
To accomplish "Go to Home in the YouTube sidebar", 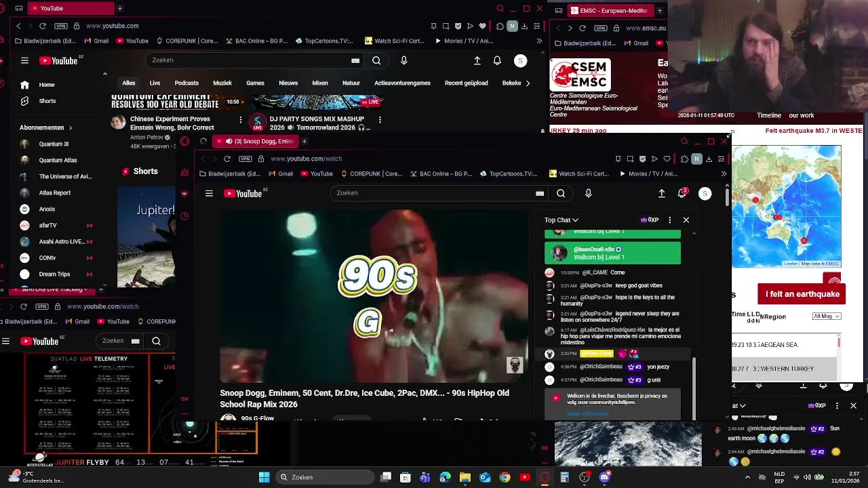I will click(47, 85).
